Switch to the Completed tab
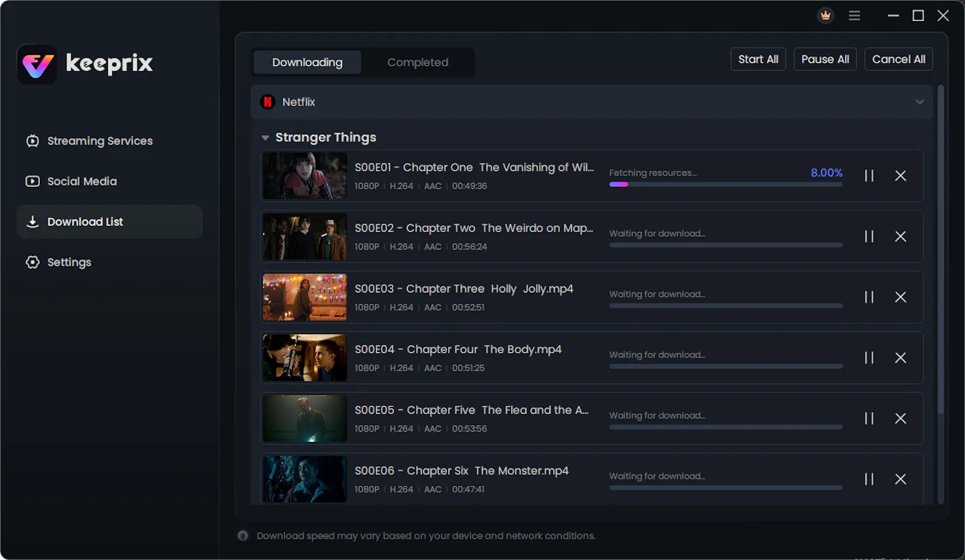The height and width of the screenshot is (560, 965). [417, 62]
